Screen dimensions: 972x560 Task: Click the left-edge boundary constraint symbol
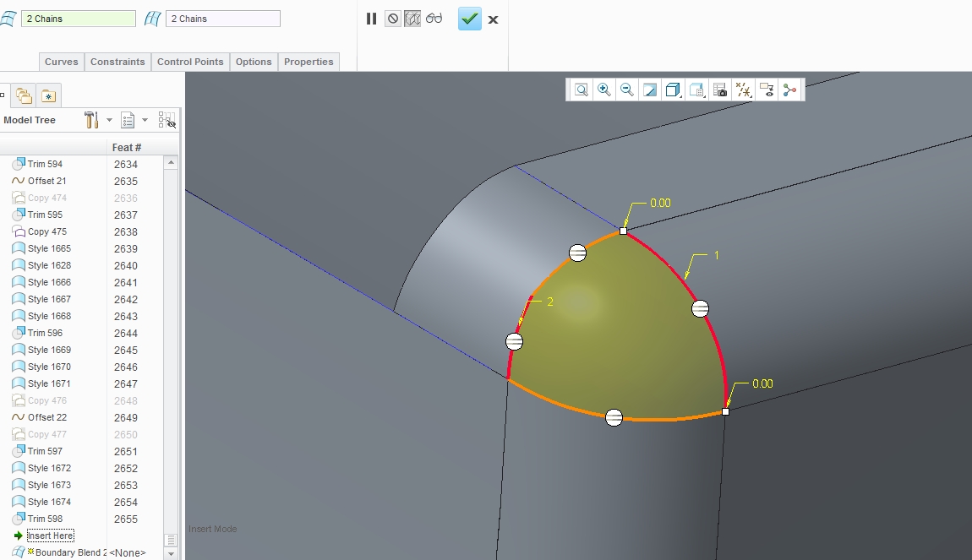[514, 341]
